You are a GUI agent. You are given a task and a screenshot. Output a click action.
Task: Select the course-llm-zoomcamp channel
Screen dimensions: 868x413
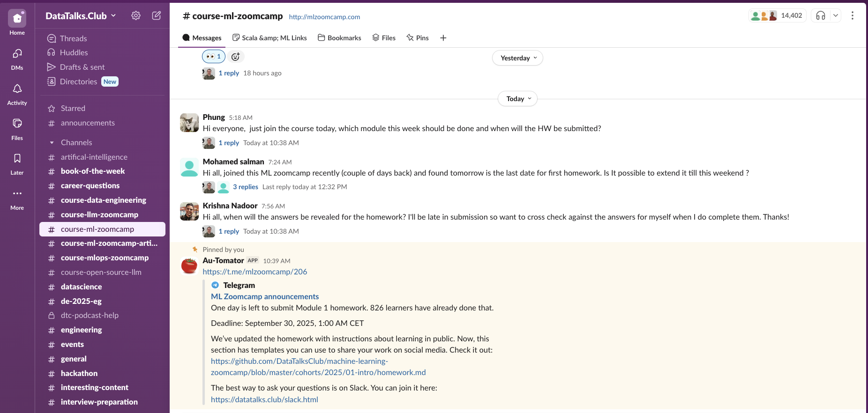[x=99, y=215]
